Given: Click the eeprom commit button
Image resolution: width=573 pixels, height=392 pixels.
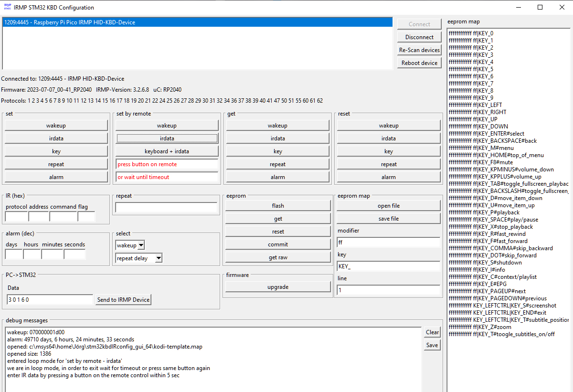Looking at the screenshot, I should coord(278,244).
